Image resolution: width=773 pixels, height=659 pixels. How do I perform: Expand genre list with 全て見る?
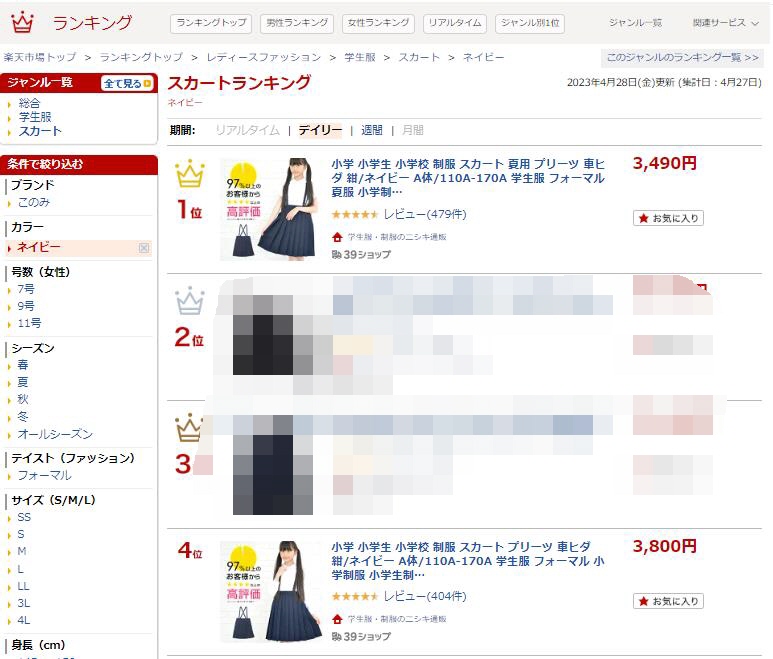pos(127,83)
